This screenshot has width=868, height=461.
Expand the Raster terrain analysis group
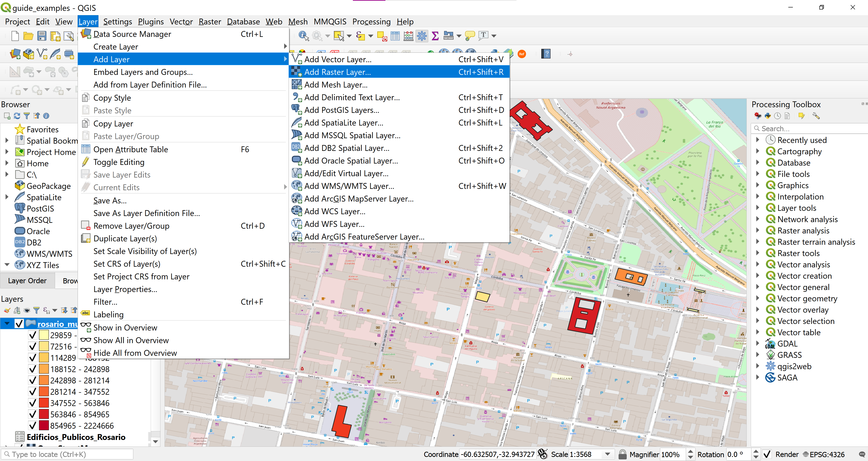pyautogui.click(x=758, y=242)
